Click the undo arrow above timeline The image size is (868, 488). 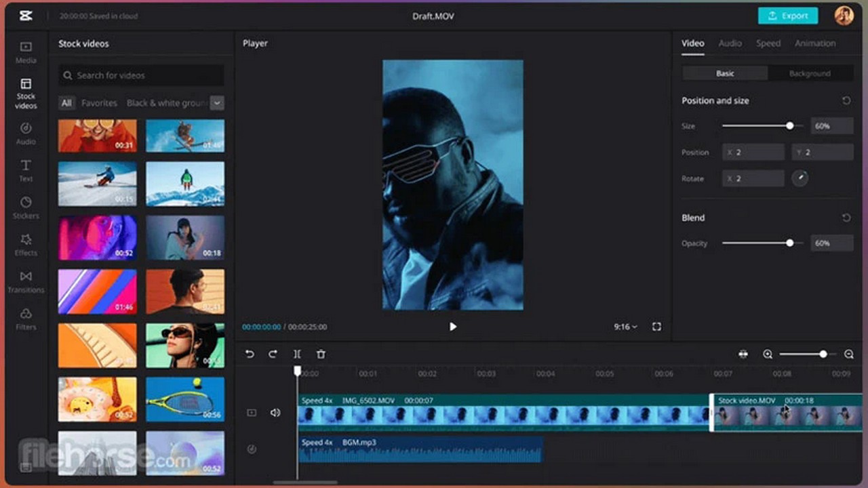pos(250,354)
